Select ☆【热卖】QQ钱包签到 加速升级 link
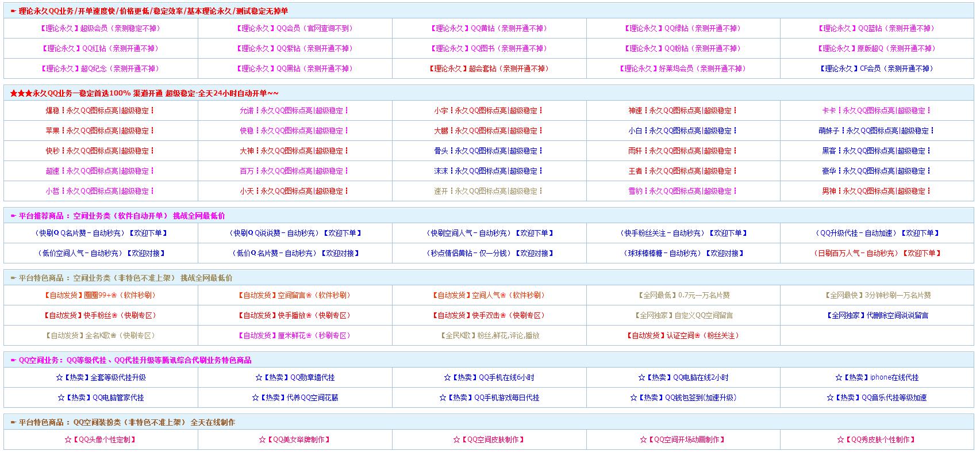Image resolution: width=980 pixels, height=455 pixels. pos(683,397)
